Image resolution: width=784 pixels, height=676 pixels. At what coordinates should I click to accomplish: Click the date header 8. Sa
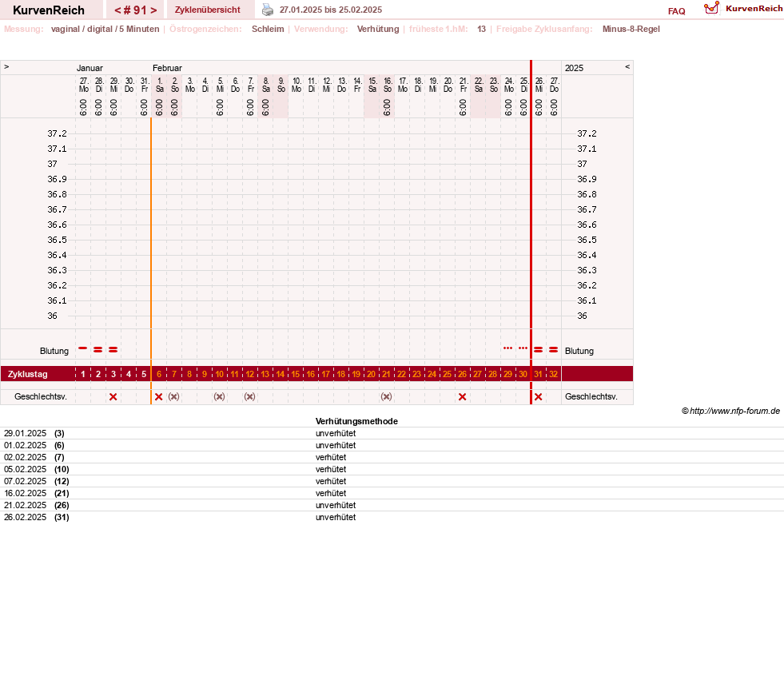tap(265, 85)
